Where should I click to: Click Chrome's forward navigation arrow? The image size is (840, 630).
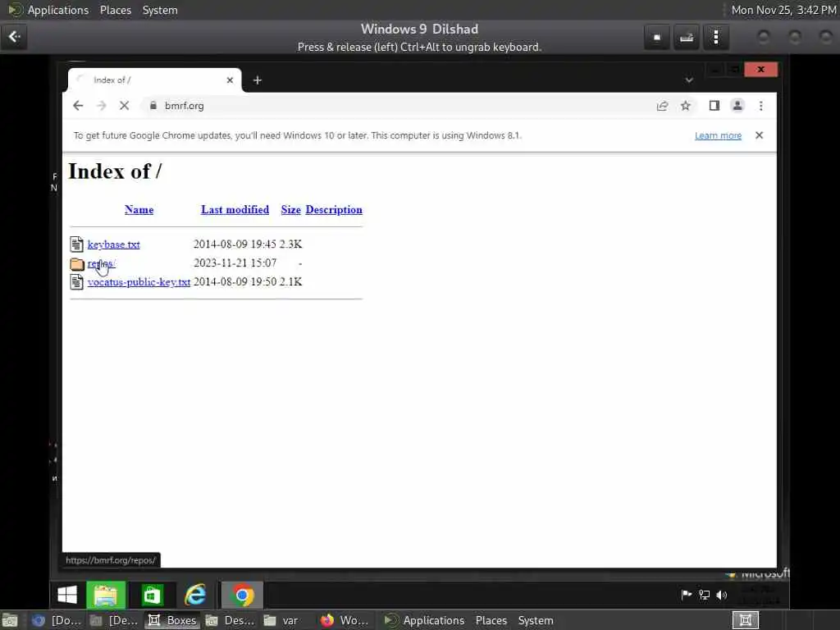tap(101, 106)
